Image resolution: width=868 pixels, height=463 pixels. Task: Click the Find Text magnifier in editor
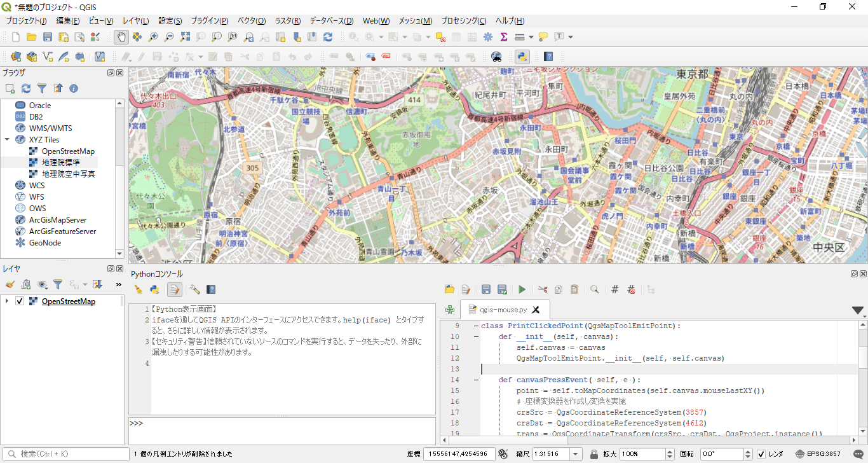tap(595, 289)
